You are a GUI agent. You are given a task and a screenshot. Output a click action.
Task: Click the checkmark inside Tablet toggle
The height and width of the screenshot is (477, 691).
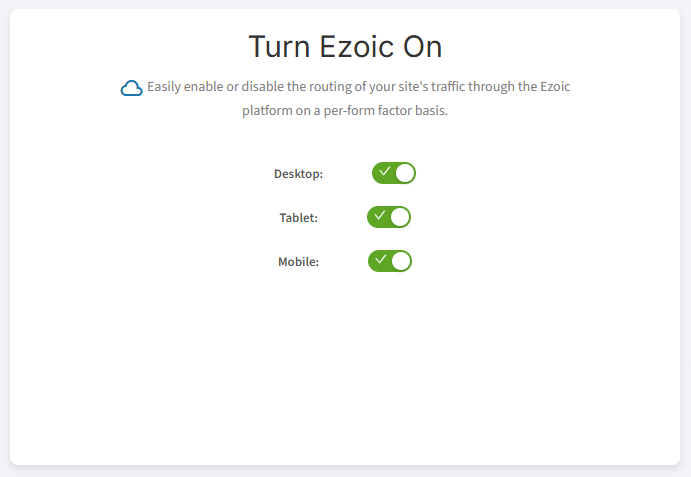pos(379,216)
